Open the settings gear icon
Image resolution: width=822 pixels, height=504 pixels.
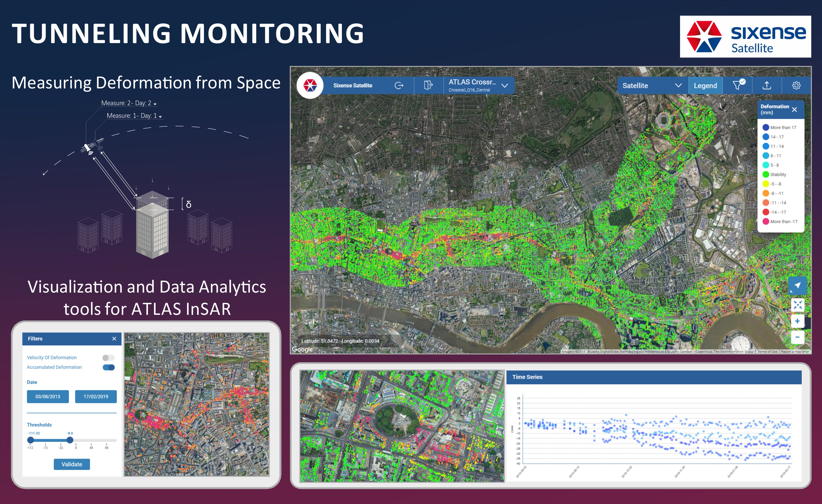[796, 86]
